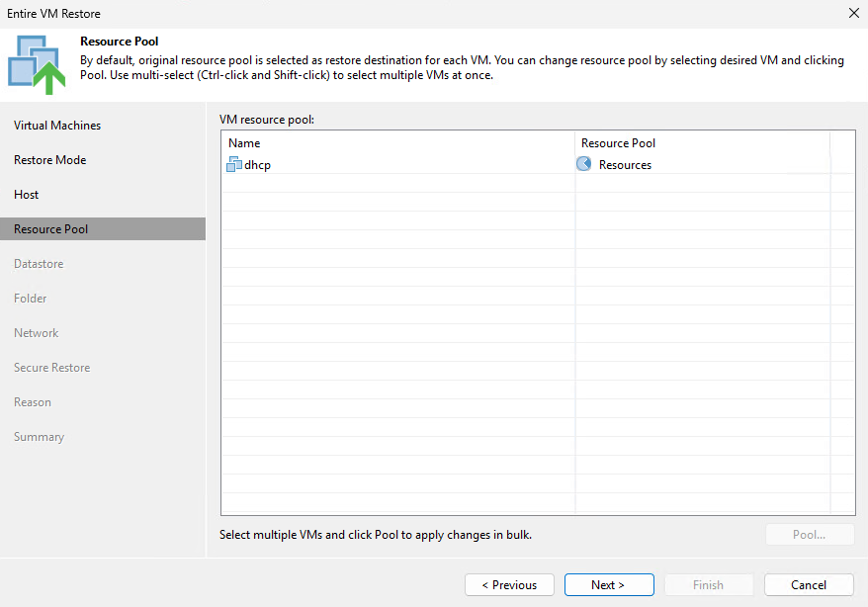This screenshot has width=868, height=607.
Task: Click the Resources pool icon
Action: pos(583,164)
